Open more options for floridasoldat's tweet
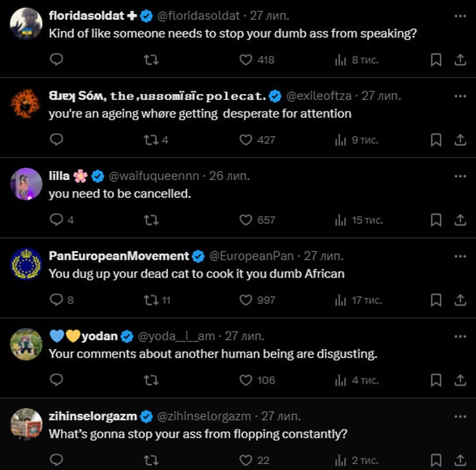 point(460,15)
